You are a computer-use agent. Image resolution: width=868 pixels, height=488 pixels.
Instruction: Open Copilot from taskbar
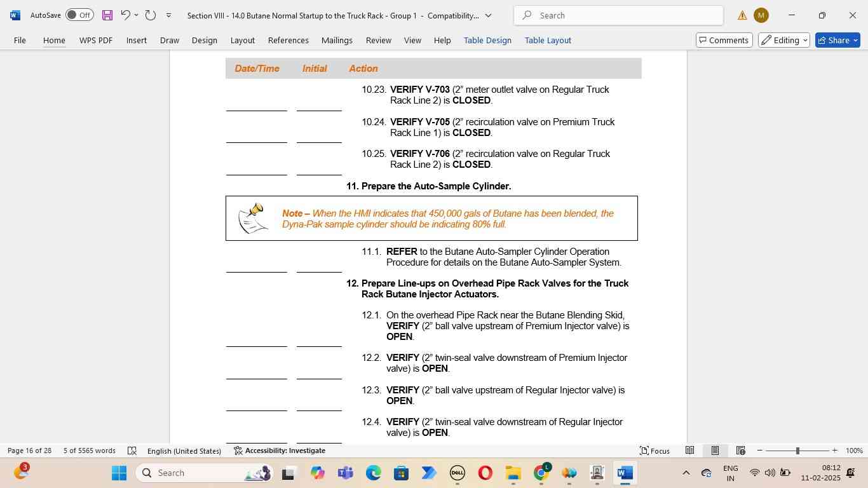[317, 473]
